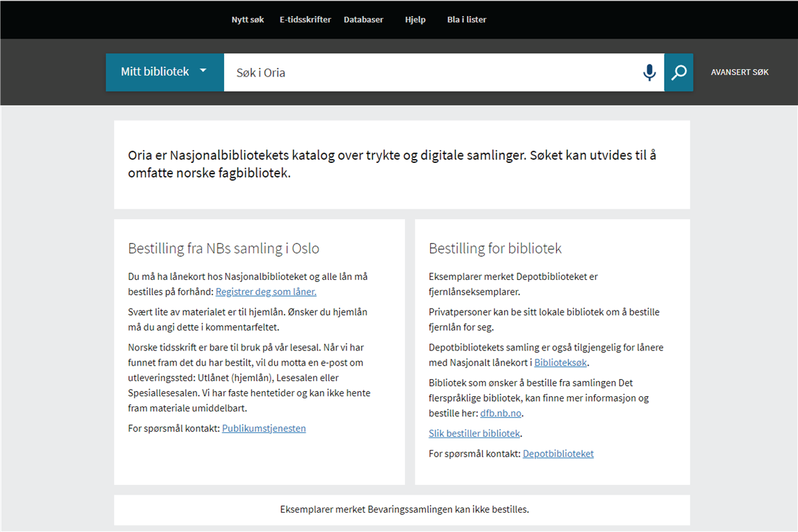Viewport: 798px width, 532px height.
Task: Open the Avansert søk link
Action: pos(739,72)
